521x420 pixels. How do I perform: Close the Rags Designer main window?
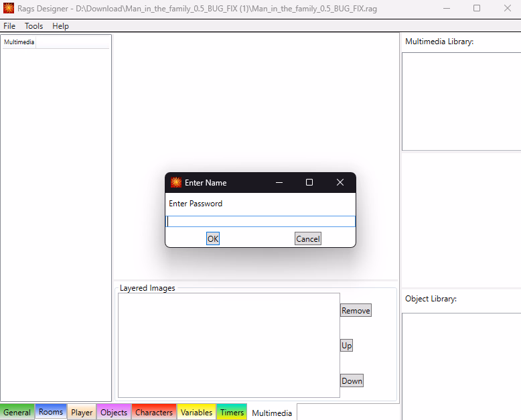click(508, 8)
